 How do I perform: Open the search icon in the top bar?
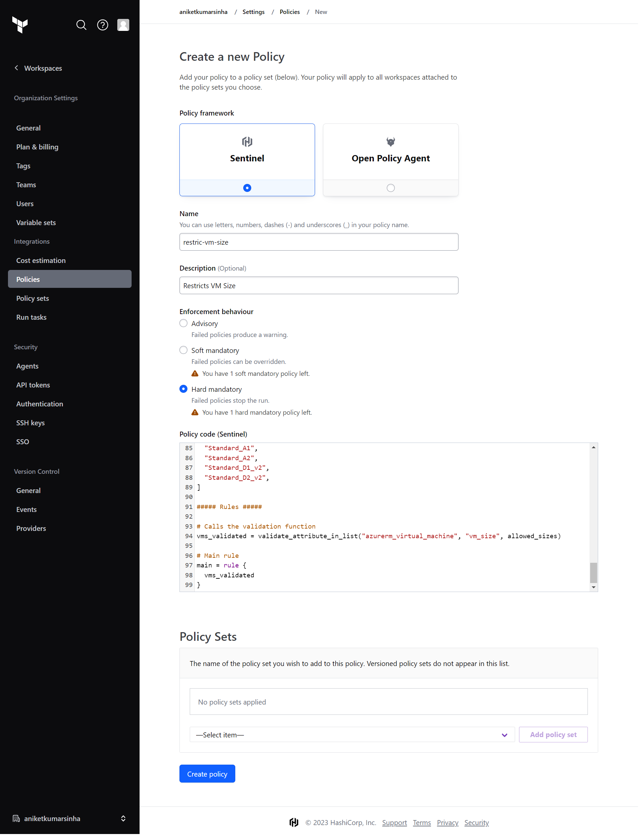coord(82,25)
